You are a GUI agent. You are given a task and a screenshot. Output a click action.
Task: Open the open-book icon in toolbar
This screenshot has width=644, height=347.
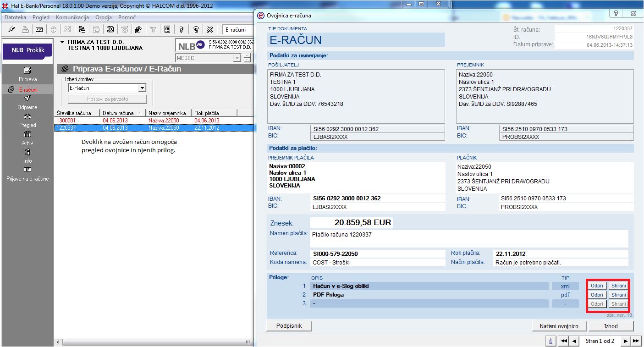click(39, 29)
